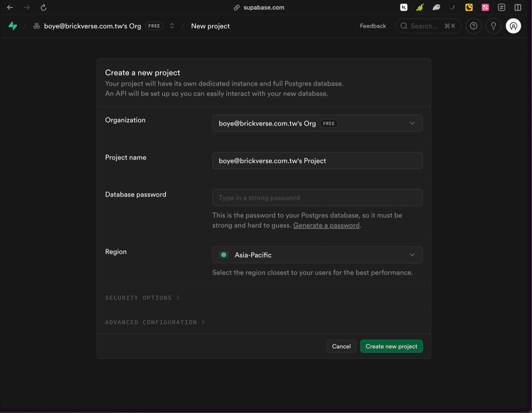Open the pink translate extension icon
Viewport: 532px width, 413px height.
[485, 8]
